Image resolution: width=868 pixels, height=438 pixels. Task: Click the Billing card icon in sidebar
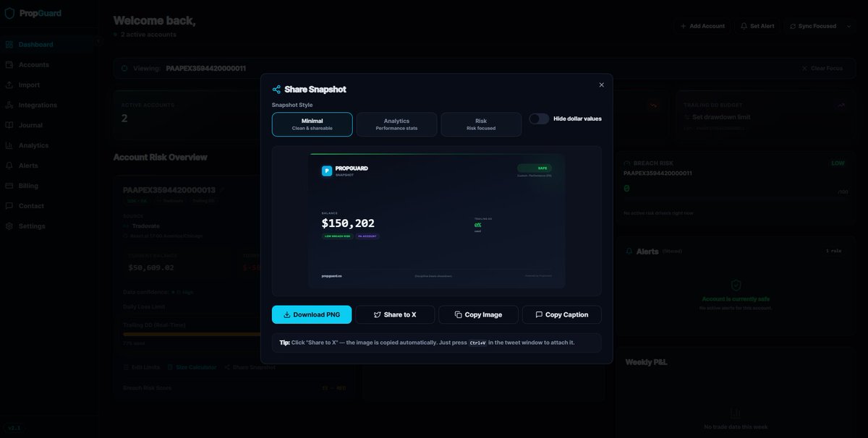pyautogui.click(x=9, y=186)
